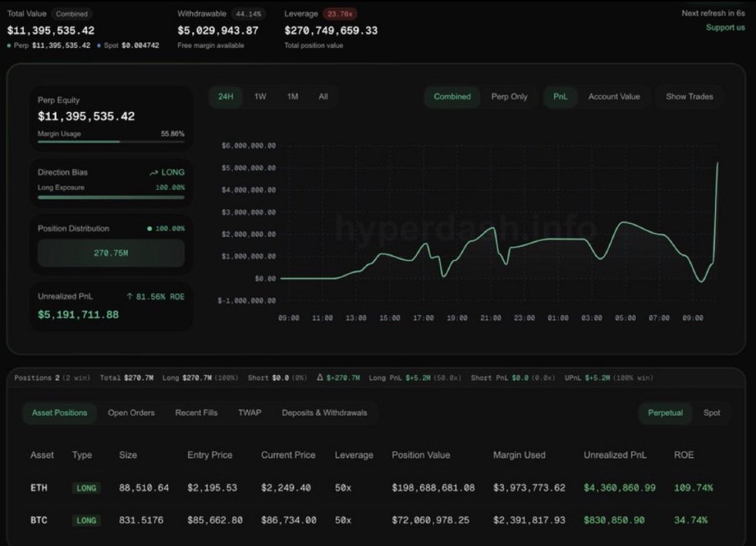Click the LONG direction bias arrow icon
The height and width of the screenshot is (546, 756).
(153, 172)
